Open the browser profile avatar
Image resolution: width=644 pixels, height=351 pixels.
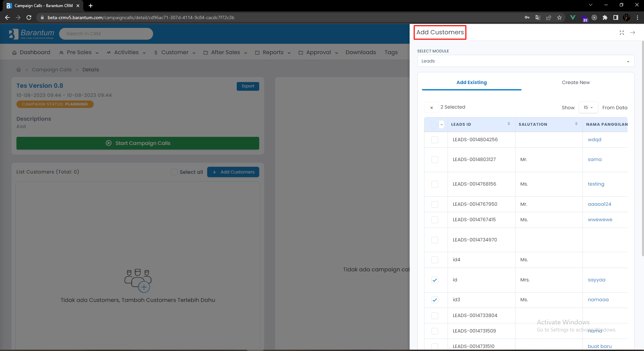(627, 17)
